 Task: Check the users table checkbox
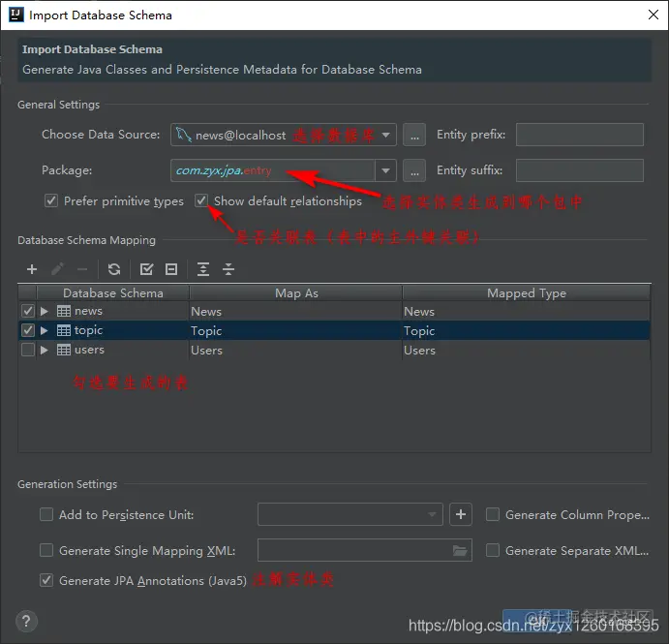coord(28,350)
